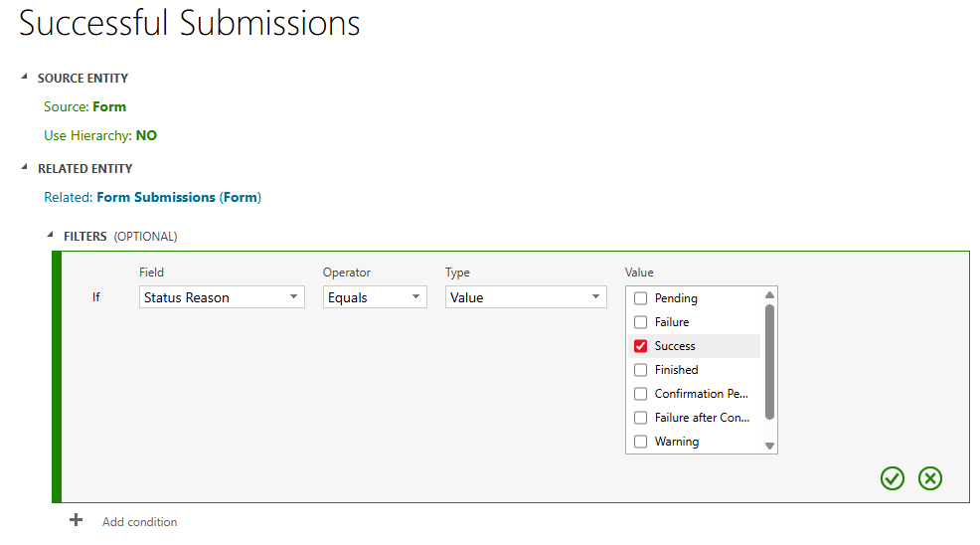Uncheck the Success checkbox
Viewport: 980px width, 545px height.
click(640, 346)
